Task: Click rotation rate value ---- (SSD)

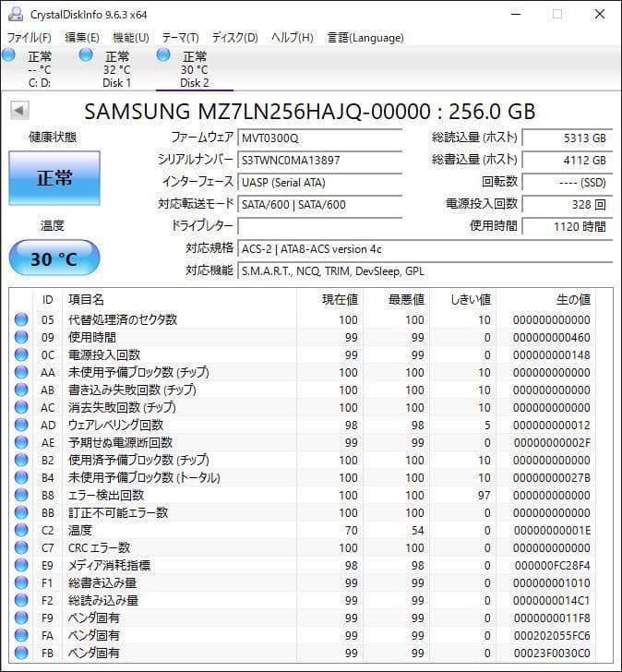Action: pyautogui.click(x=568, y=183)
